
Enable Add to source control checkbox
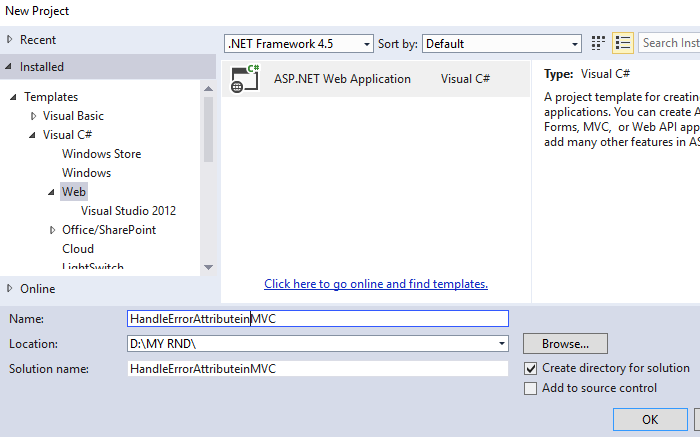tap(531, 388)
